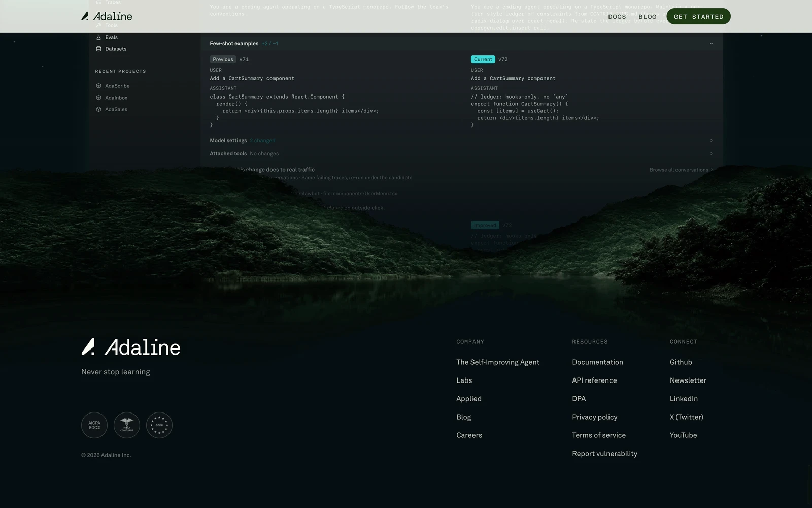Collapse the Few-shot examples section chevron
Image resolution: width=812 pixels, height=508 pixels.
pos(711,44)
